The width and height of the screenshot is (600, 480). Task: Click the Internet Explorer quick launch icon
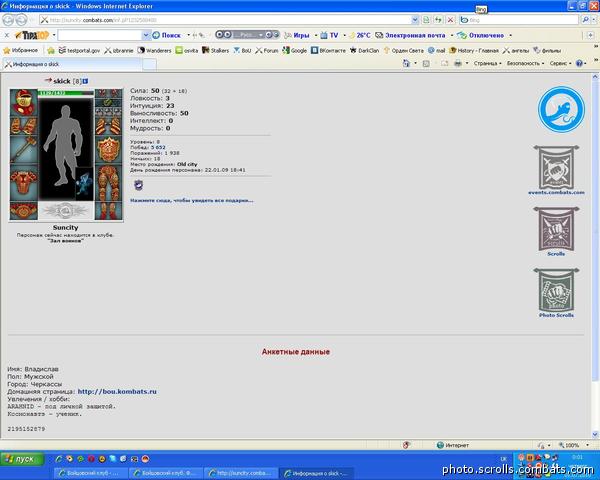(59, 459)
